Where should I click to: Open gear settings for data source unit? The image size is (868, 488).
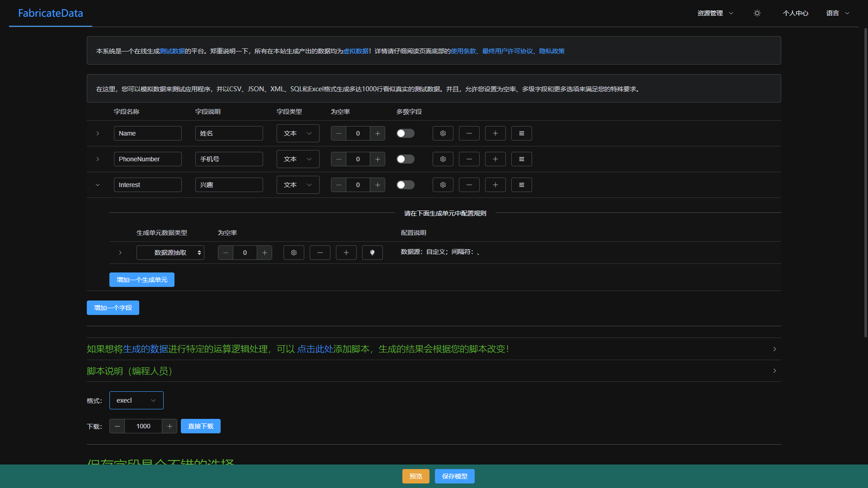click(293, 253)
